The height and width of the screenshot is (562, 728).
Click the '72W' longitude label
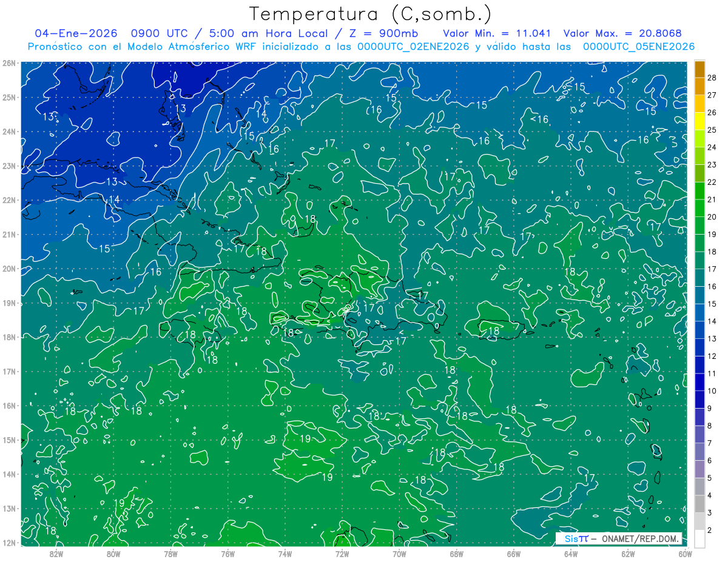click(x=342, y=554)
